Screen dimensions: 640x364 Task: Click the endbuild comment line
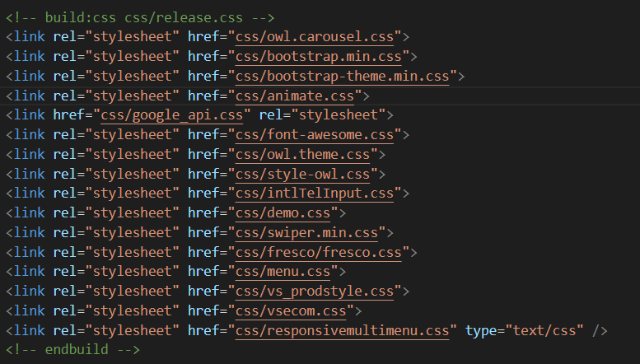pos(73,350)
